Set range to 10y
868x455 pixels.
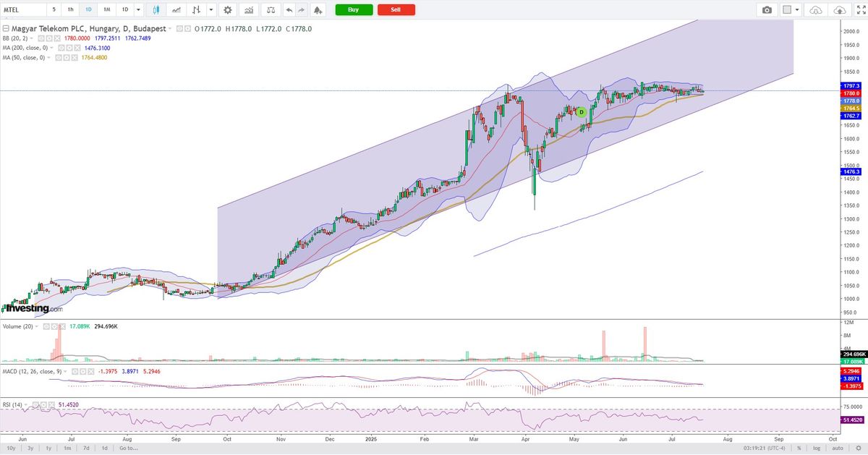11,448
